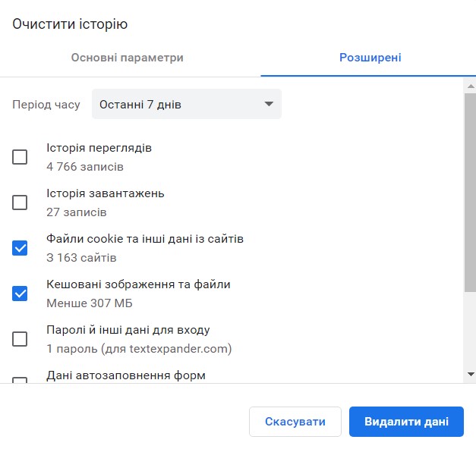Screen dimensions: 476x449
Task: Enable the Історія переглядів checkbox
Action: click(20, 157)
